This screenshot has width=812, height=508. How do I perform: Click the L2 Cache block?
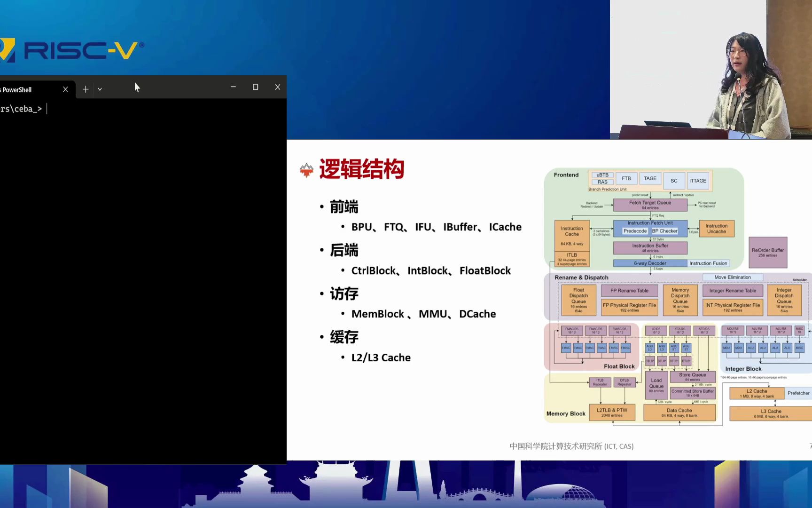[757, 394]
